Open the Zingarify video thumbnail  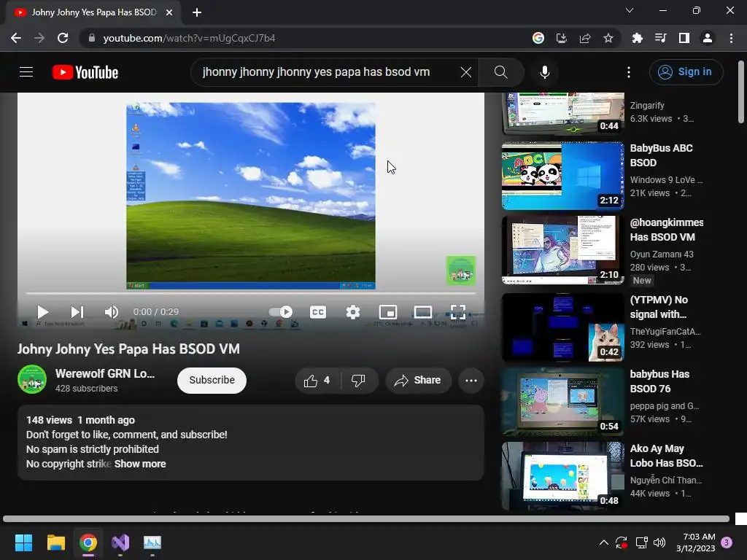(x=562, y=114)
